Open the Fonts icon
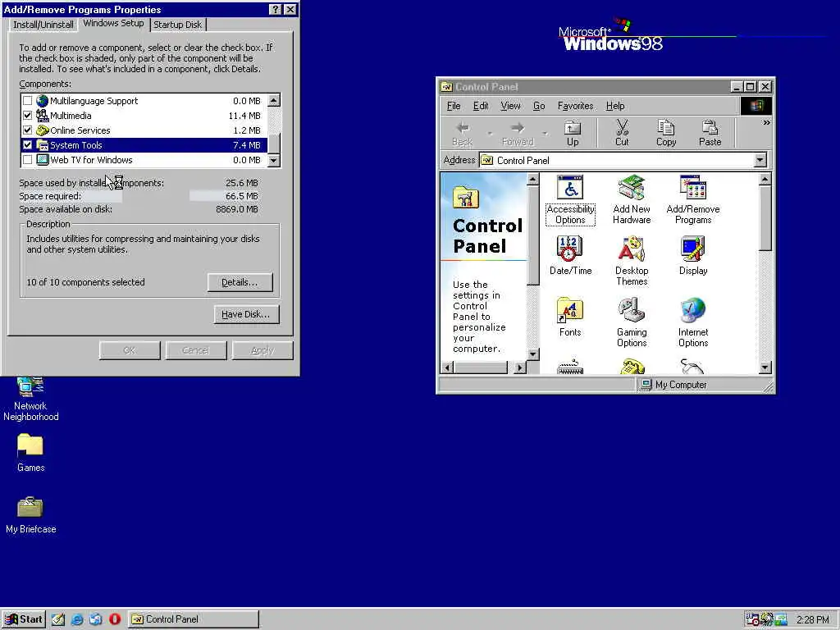The height and width of the screenshot is (630, 840). click(570, 317)
